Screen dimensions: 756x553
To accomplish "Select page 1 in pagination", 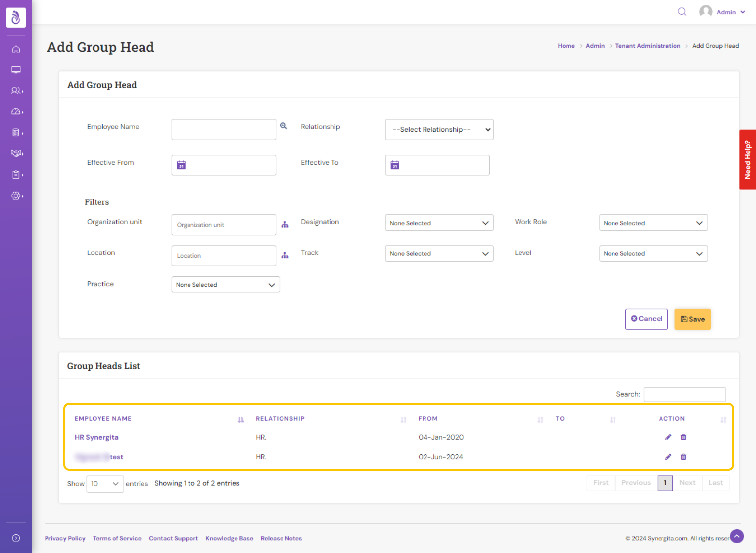I will click(665, 483).
